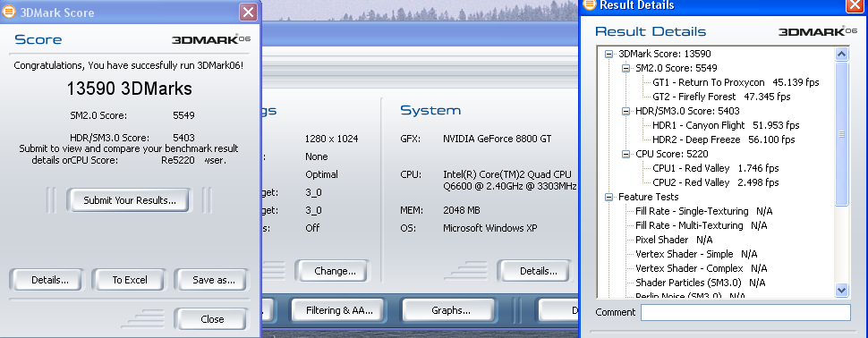Collapse the SM2.0 Score: 5549 node
This screenshot has height=338, width=868.
click(x=626, y=69)
